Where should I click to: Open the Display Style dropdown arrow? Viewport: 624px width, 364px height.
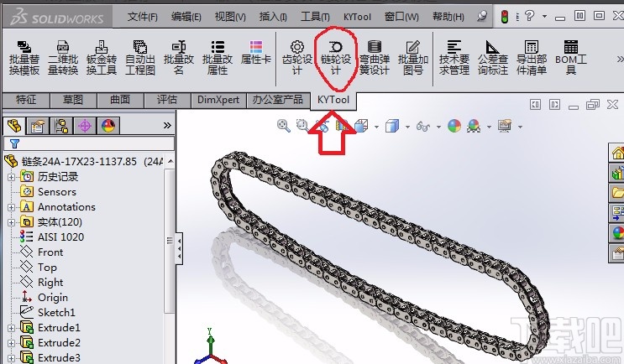point(407,127)
